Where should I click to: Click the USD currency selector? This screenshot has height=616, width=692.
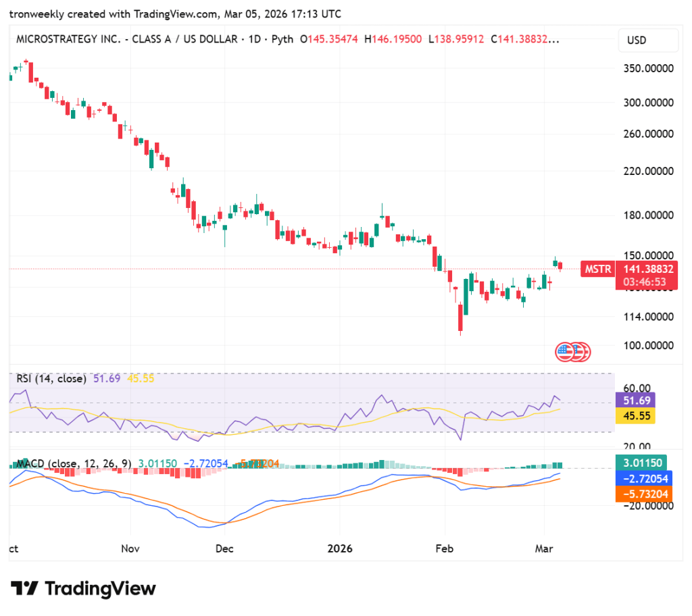(x=648, y=41)
